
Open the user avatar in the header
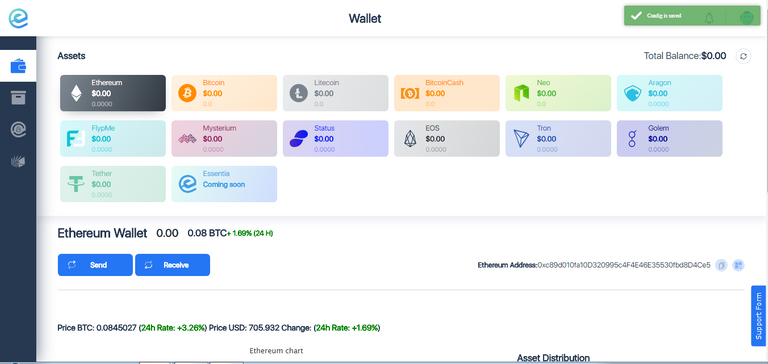[x=746, y=18]
